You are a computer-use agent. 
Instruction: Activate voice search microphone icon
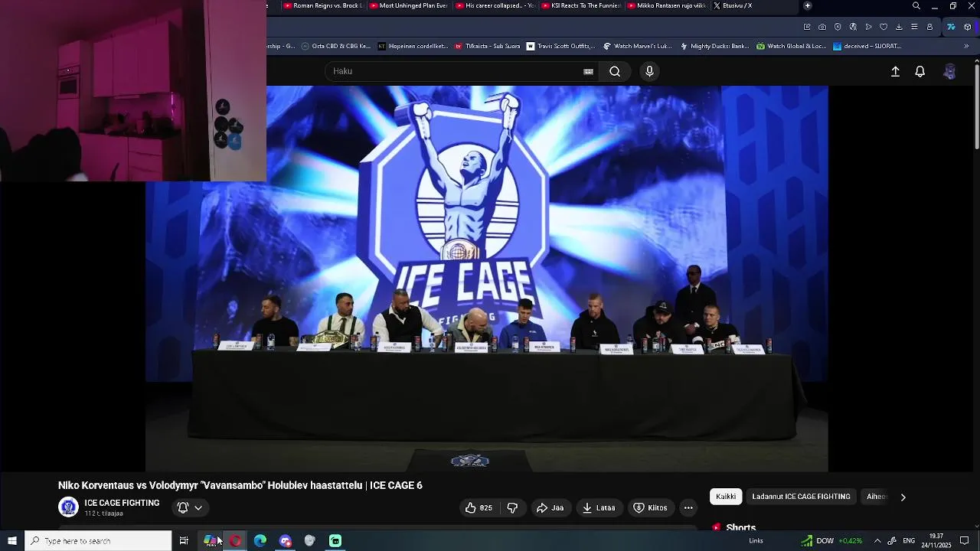(649, 71)
